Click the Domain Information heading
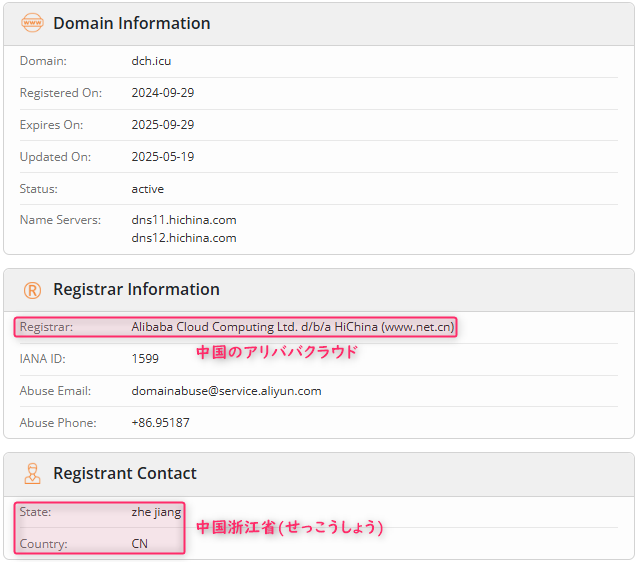Screen dimensions: 636x562 pyautogui.click(x=132, y=23)
